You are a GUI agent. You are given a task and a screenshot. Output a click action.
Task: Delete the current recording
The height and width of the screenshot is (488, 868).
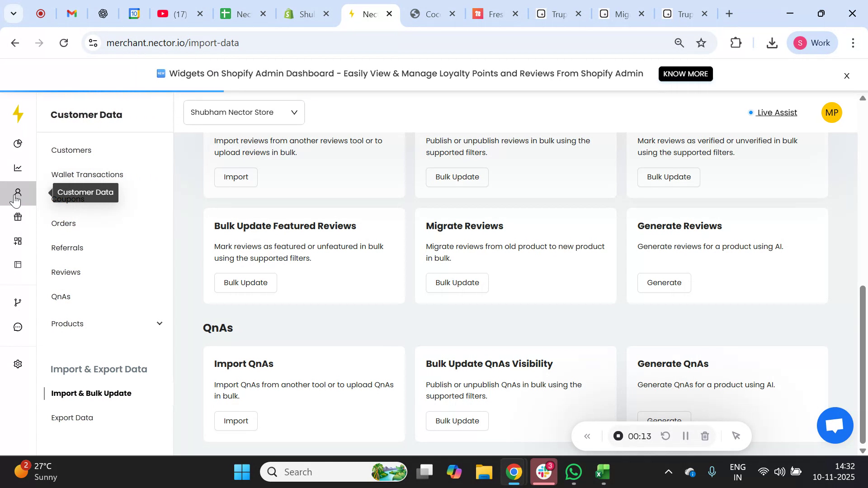(705, 436)
